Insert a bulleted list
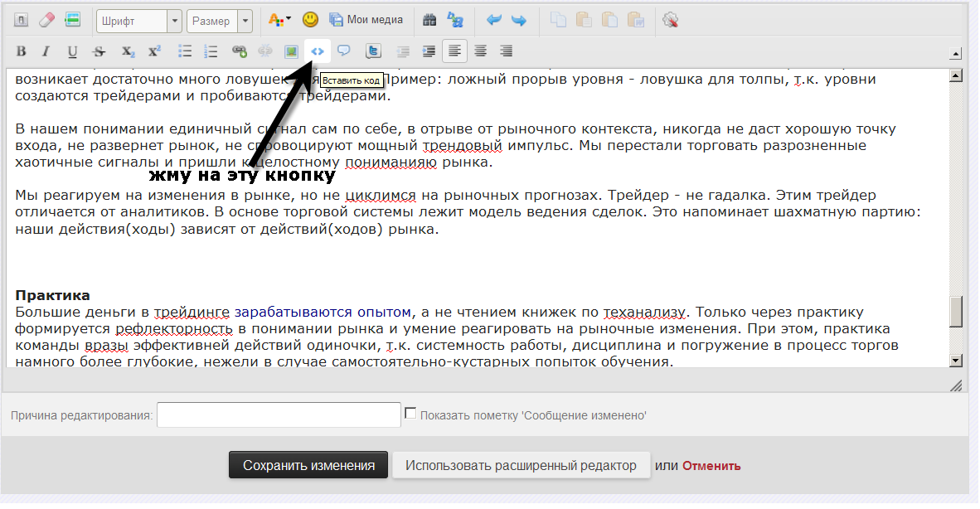 point(185,51)
